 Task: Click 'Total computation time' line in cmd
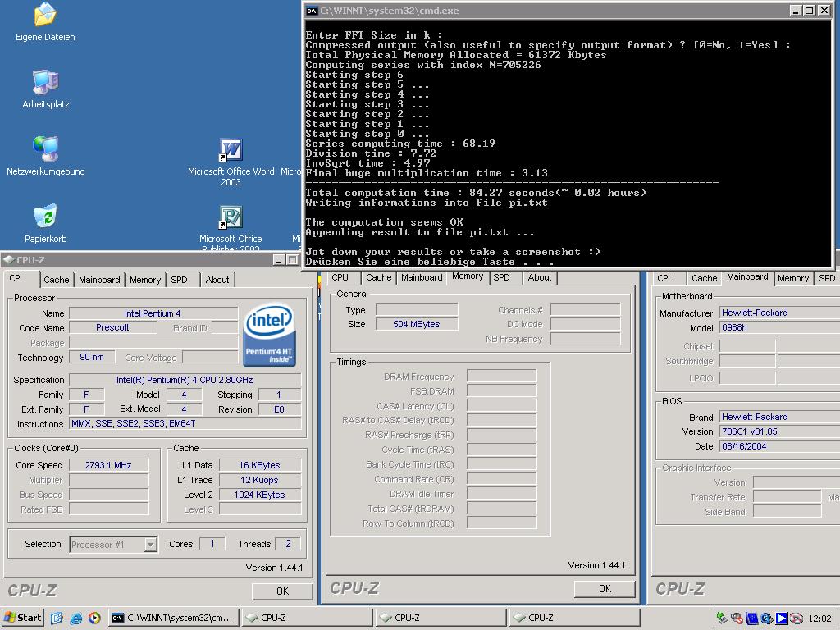click(x=476, y=193)
